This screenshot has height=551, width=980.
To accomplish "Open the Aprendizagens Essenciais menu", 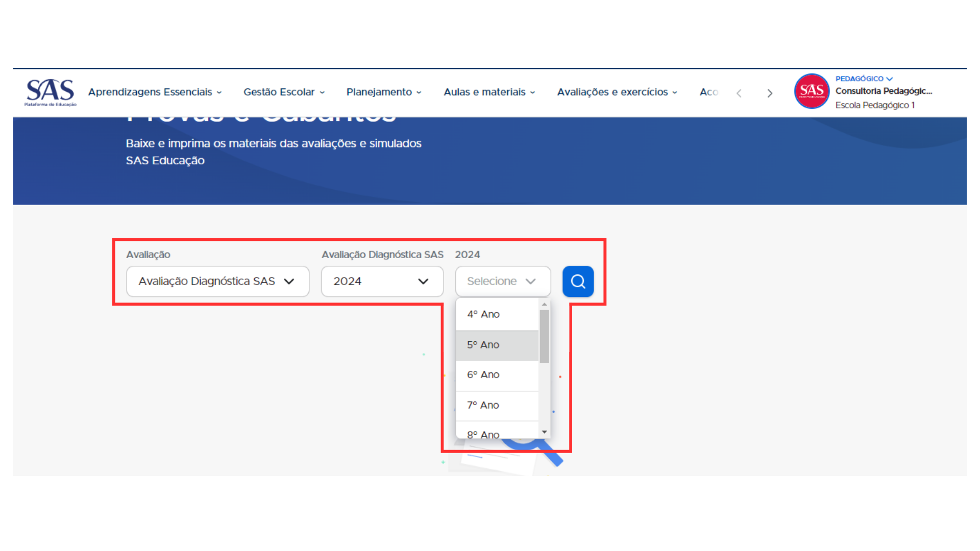I will pyautogui.click(x=155, y=92).
